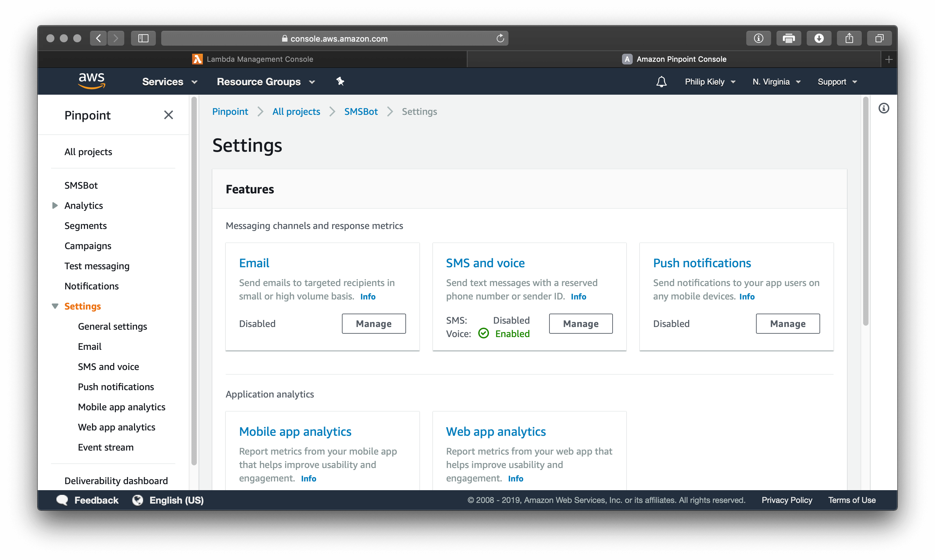This screenshot has width=935, height=560.
Task: Open the Web app analytics card title
Action: [496, 431]
